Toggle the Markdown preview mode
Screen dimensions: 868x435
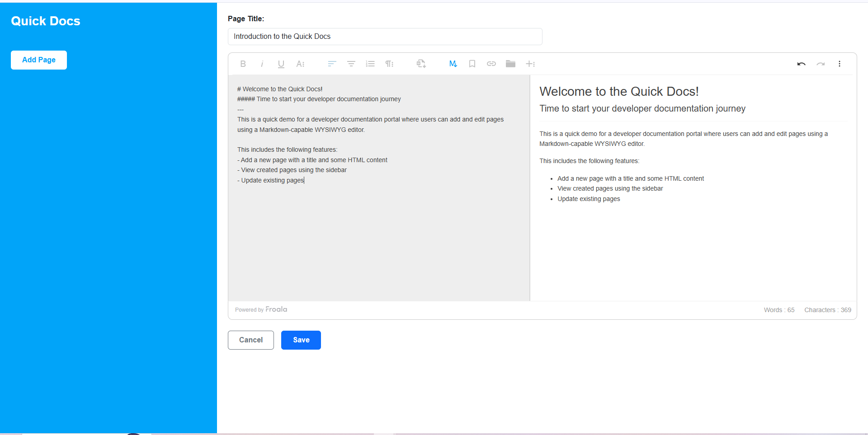pos(453,64)
